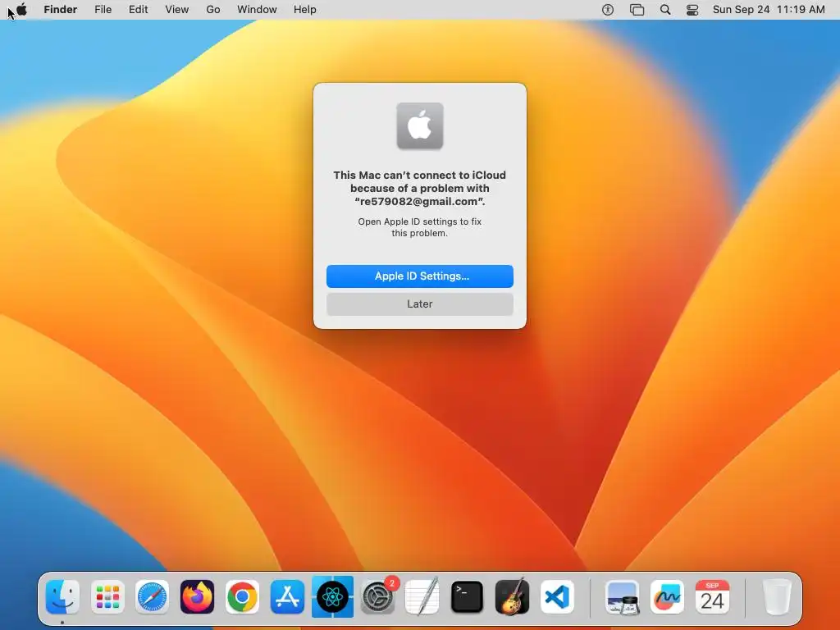This screenshot has width=840, height=630.
Task: Open the App Store icon
Action: point(287,597)
